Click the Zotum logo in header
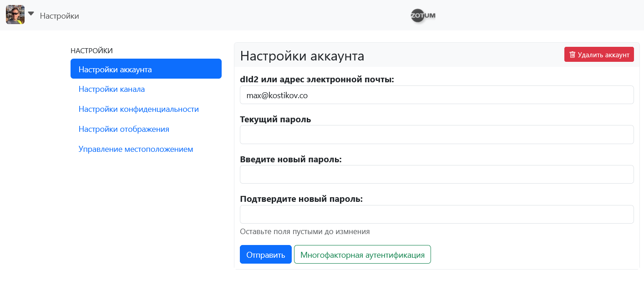This screenshot has height=285, width=644. (x=423, y=15)
